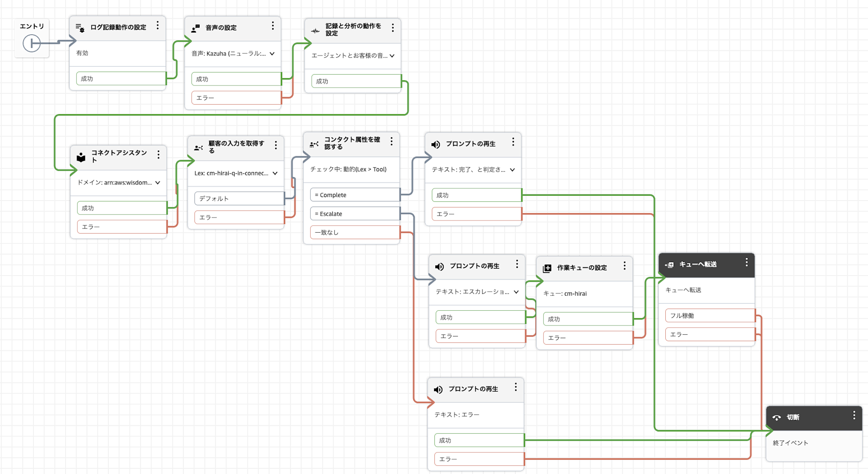
Task: Select the = Complete branch output
Action: tap(354, 194)
